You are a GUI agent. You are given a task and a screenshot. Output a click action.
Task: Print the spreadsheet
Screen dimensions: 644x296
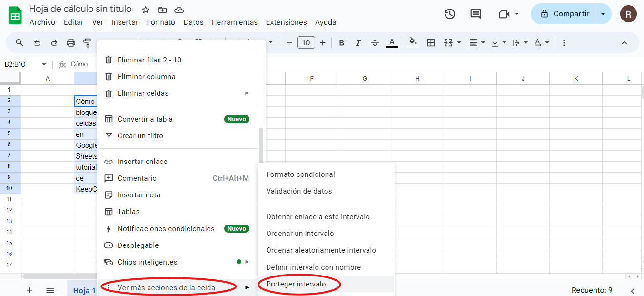pyautogui.click(x=70, y=43)
